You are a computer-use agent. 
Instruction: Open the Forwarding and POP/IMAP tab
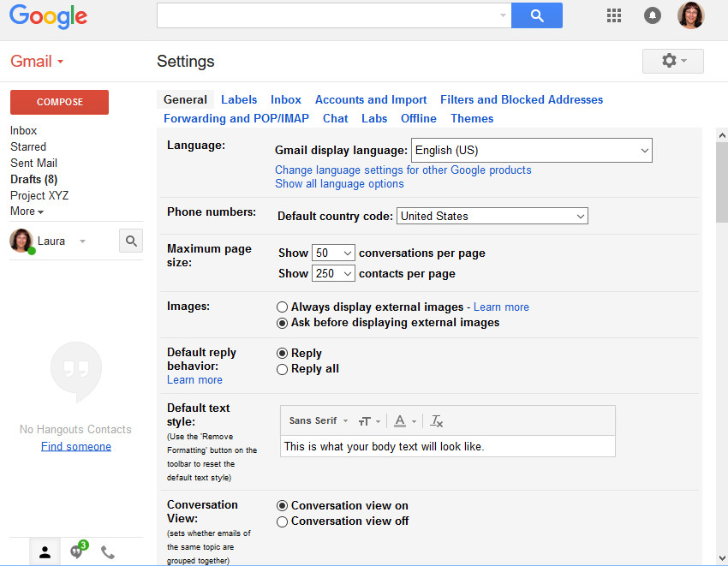(236, 118)
